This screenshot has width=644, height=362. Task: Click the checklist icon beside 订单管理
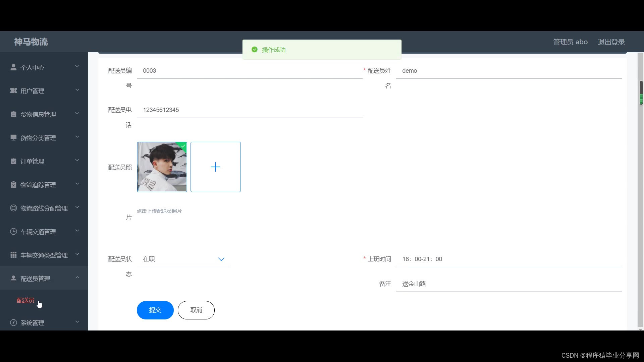coord(13,161)
